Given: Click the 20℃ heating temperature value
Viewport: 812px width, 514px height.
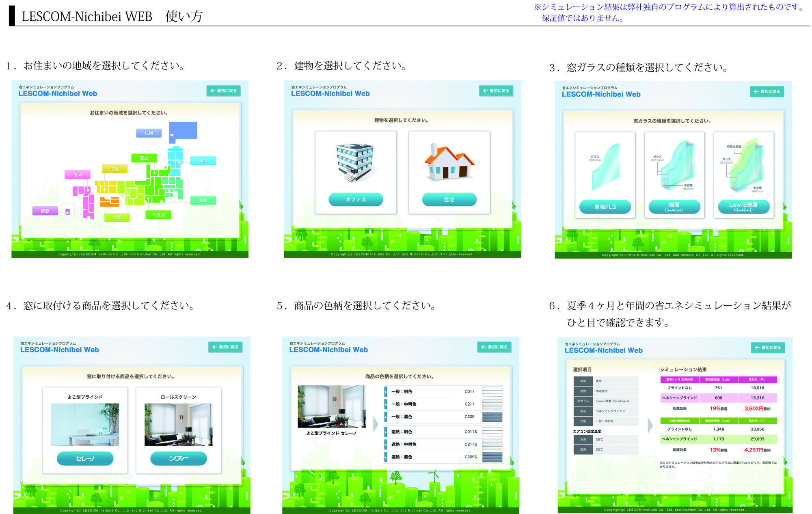Looking at the screenshot, I should [x=599, y=450].
